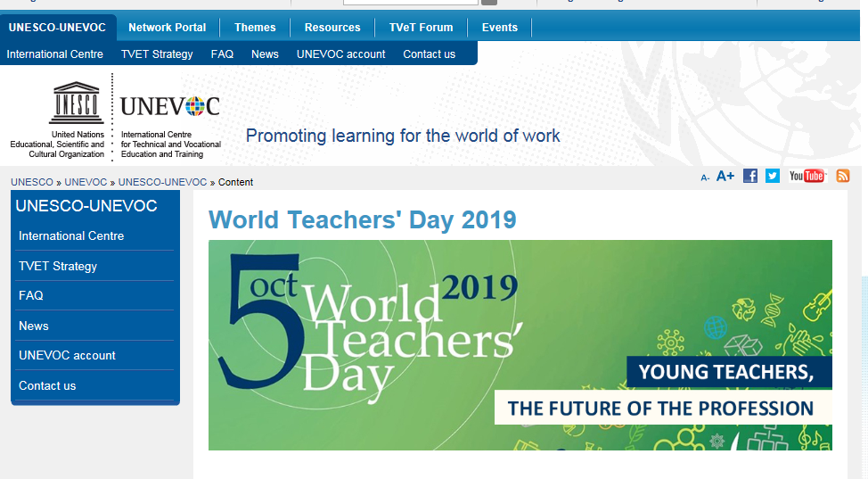The width and height of the screenshot is (868, 479).
Task: Switch to the Network Portal tab
Action: click(167, 28)
